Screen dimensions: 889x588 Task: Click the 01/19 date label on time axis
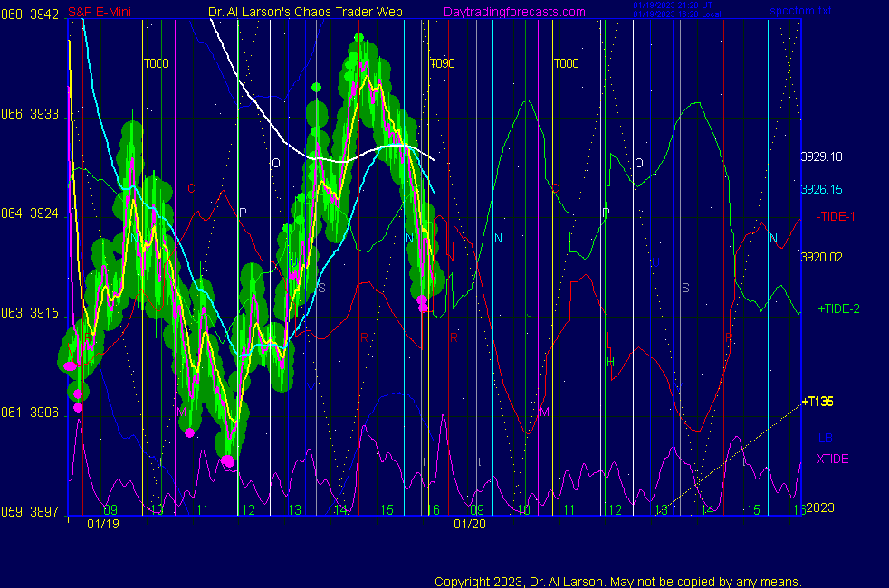coord(103,524)
